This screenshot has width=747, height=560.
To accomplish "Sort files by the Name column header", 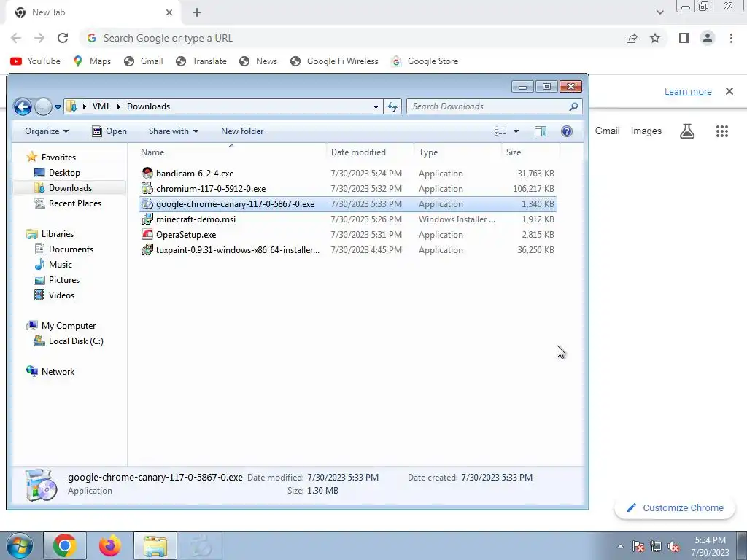I will [x=152, y=152].
